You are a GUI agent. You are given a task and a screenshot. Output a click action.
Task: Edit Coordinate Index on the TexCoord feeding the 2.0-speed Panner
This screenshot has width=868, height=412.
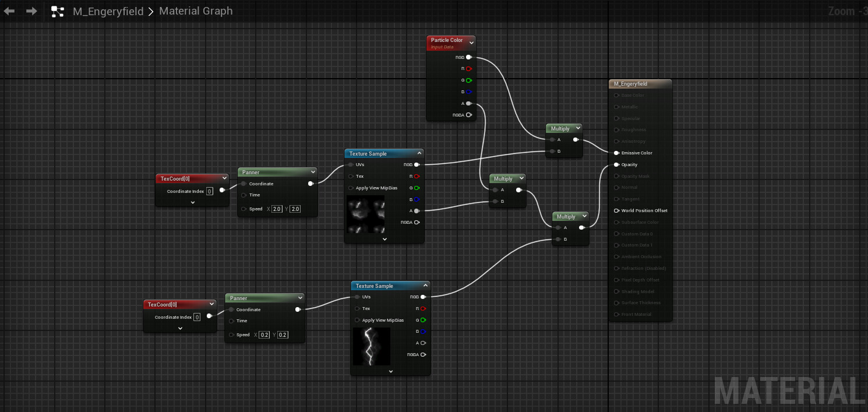[210, 191]
